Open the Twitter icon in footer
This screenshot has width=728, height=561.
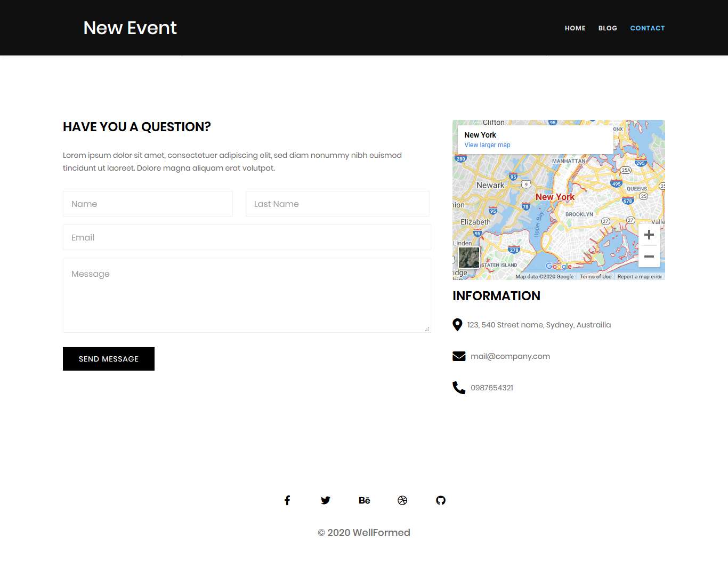click(x=326, y=500)
